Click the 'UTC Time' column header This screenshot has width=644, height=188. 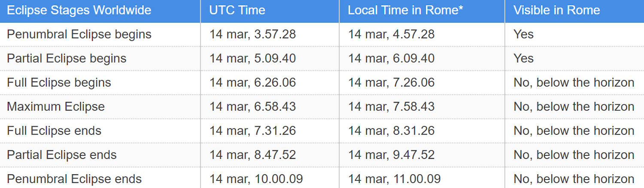(x=237, y=10)
